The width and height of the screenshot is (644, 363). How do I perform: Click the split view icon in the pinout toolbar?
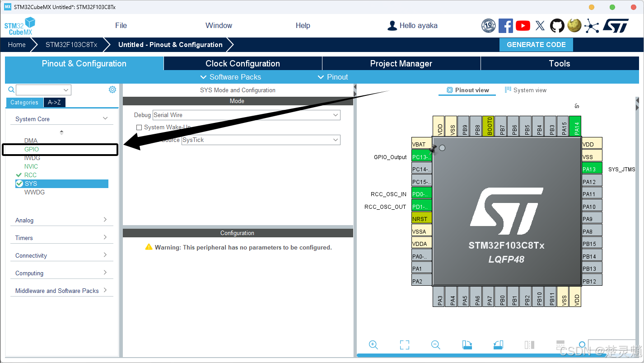529,345
